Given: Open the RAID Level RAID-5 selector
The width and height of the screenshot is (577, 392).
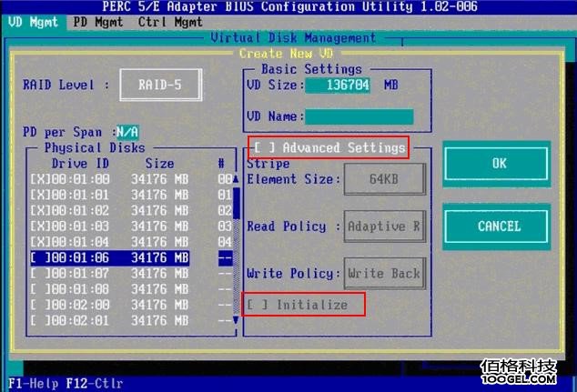Looking at the screenshot, I should (160, 85).
